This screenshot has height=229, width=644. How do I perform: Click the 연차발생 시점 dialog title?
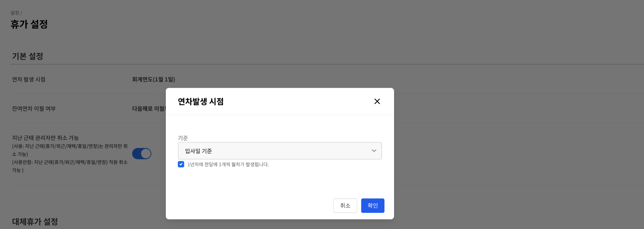(201, 102)
